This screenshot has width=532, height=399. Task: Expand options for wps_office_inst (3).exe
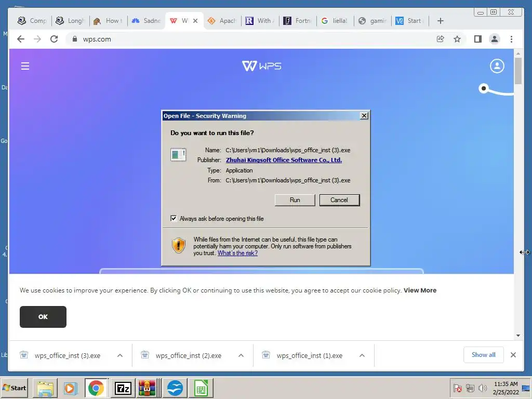[120, 355]
